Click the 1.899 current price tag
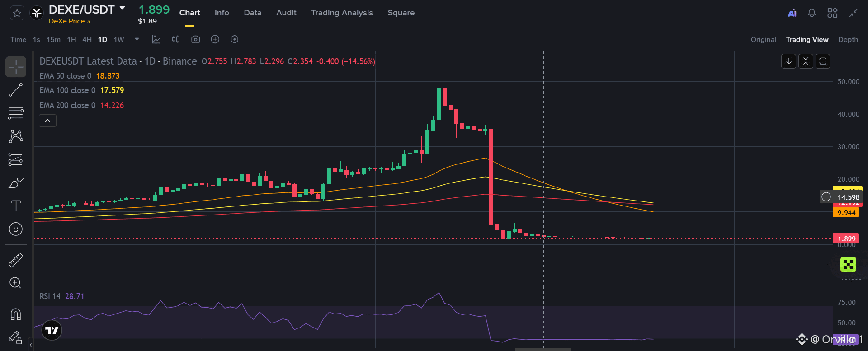868x351 pixels. tap(846, 239)
